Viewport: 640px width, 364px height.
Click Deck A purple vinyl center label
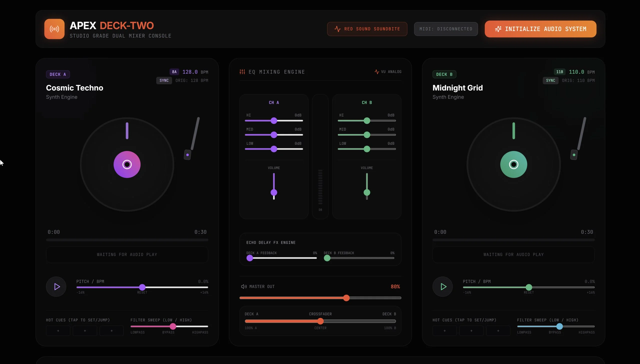[127, 164]
